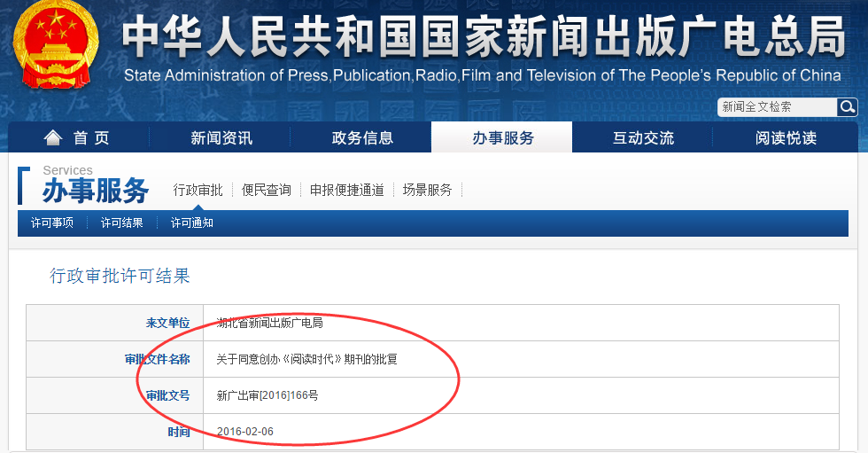Image resolution: width=868 pixels, height=453 pixels.
Task: Click the 审批文号 row label
Action: pos(167,395)
